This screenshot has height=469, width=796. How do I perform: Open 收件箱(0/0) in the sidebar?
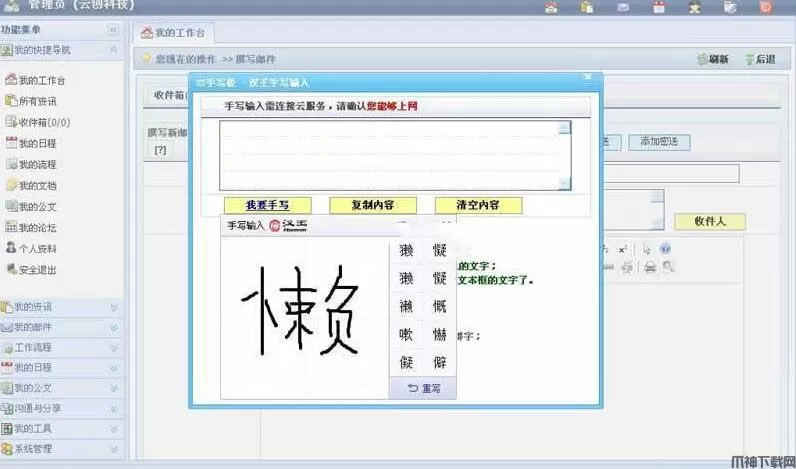[38, 122]
